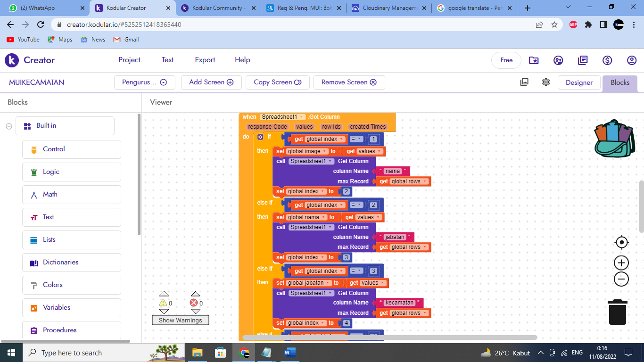This screenshot has width=644, height=362.
Task: Open Word from the Windows taskbar
Action: pyautogui.click(x=289, y=353)
